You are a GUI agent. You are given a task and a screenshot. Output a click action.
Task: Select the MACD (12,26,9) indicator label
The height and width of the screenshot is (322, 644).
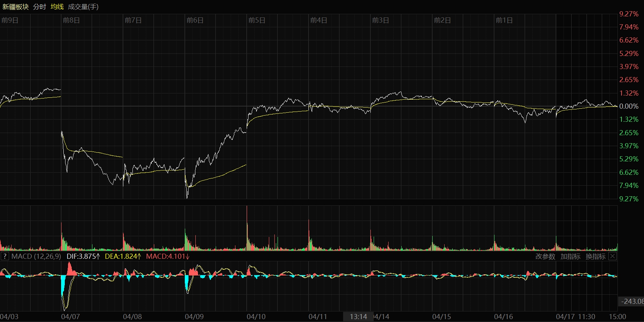[36, 256]
